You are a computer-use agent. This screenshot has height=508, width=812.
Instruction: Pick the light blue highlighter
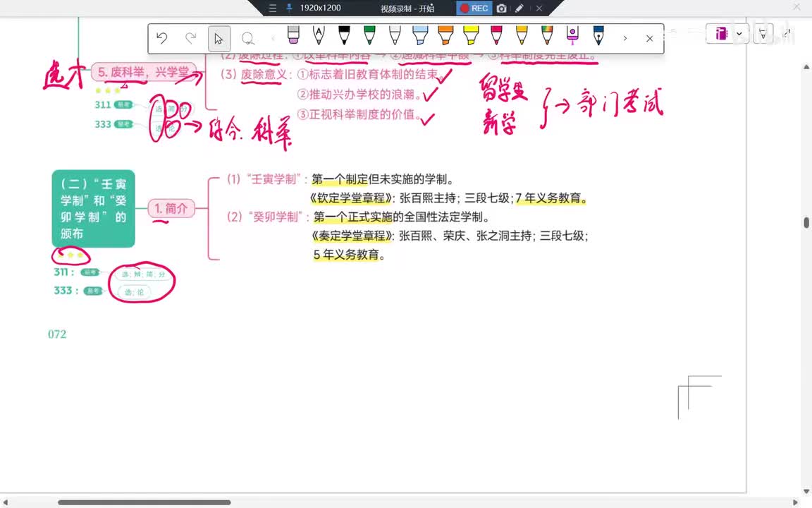pyautogui.click(x=420, y=35)
